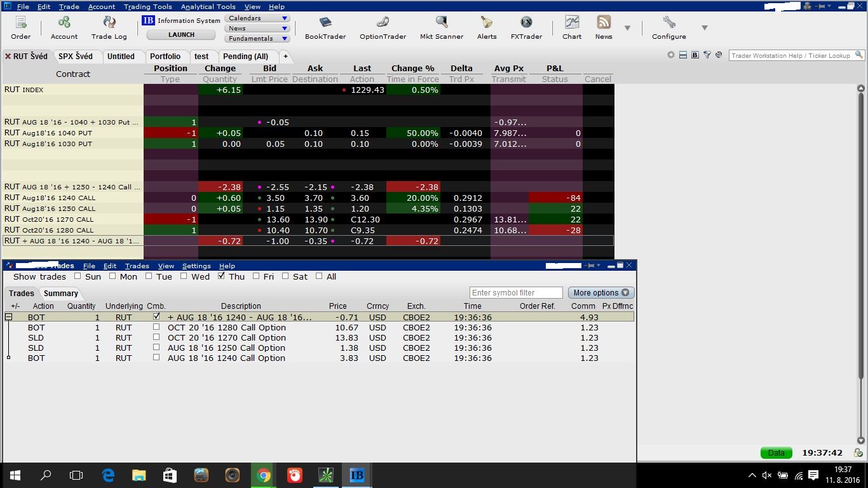Open the arrow menu beside News toolbar icon
The width and height of the screenshot is (868, 488).
(627, 28)
